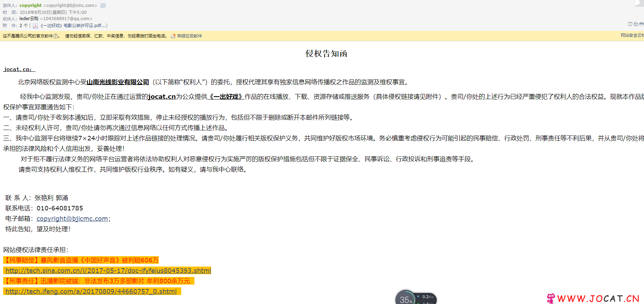The image size is (644, 304).
Task: Click recipient address 1043688917@qq.com
Action: [x=66, y=19]
